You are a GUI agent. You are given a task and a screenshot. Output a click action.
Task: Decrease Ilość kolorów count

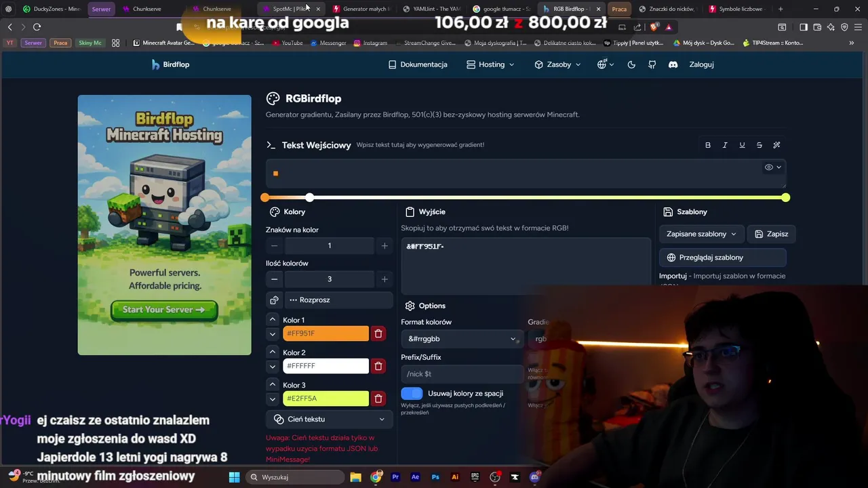274,279
